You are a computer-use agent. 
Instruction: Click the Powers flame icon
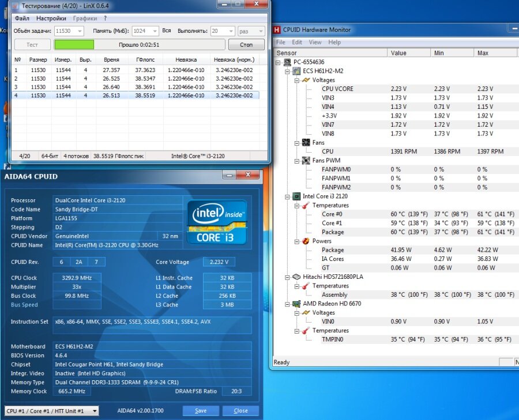pos(306,241)
